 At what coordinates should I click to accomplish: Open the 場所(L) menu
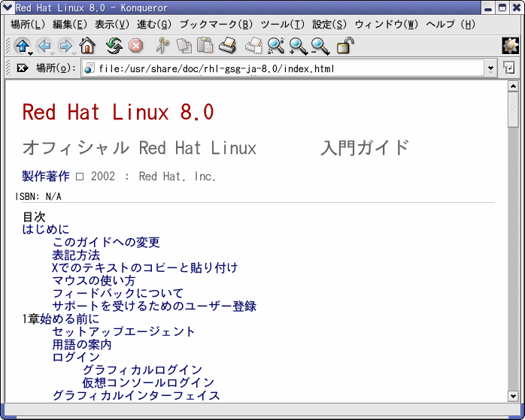point(28,24)
